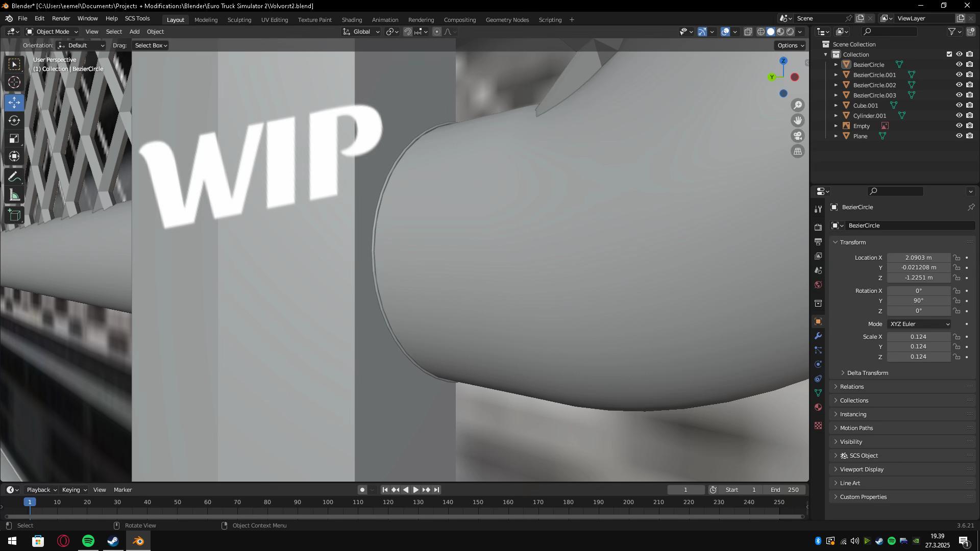Viewport: 980px width, 551px height.
Task: Expand BezierCircle.002 in outliner
Action: [x=836, y=85]
